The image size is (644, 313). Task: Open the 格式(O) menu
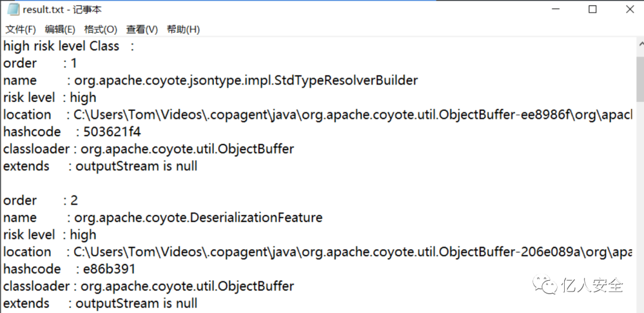[x=101, y=30]
